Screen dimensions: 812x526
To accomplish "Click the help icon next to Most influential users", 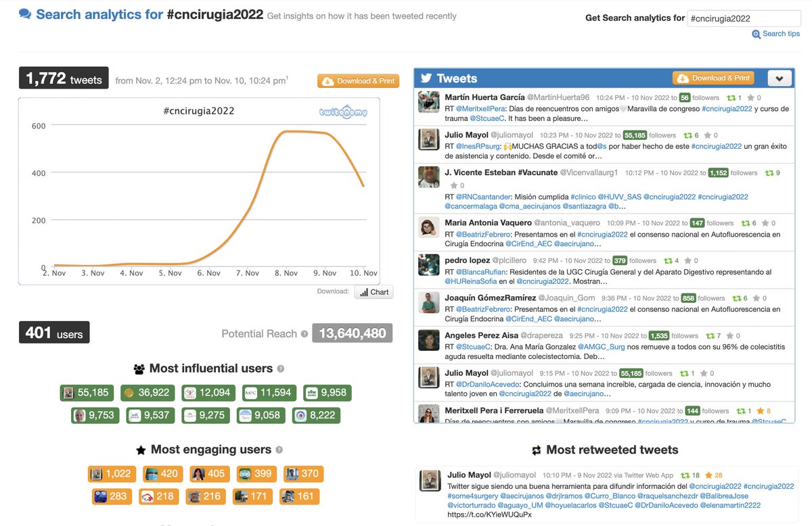I will click(x=281, y=369).
